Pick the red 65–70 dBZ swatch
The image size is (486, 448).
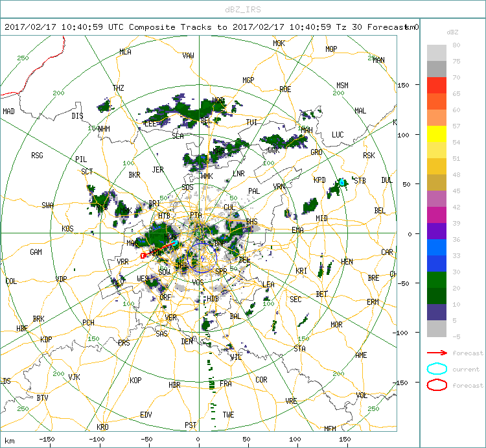(x=436, y=86)
